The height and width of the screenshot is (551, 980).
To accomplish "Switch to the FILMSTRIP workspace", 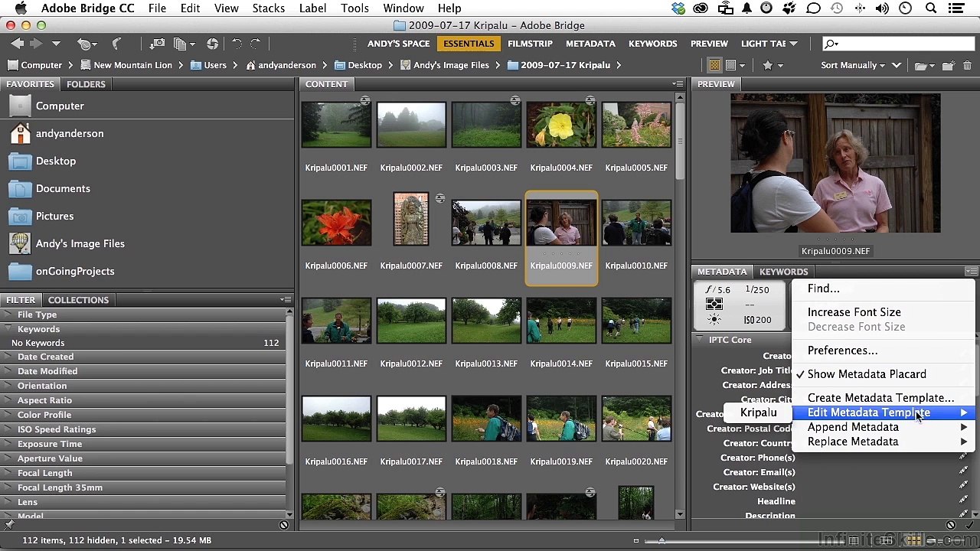I will [x=530, y=44].
